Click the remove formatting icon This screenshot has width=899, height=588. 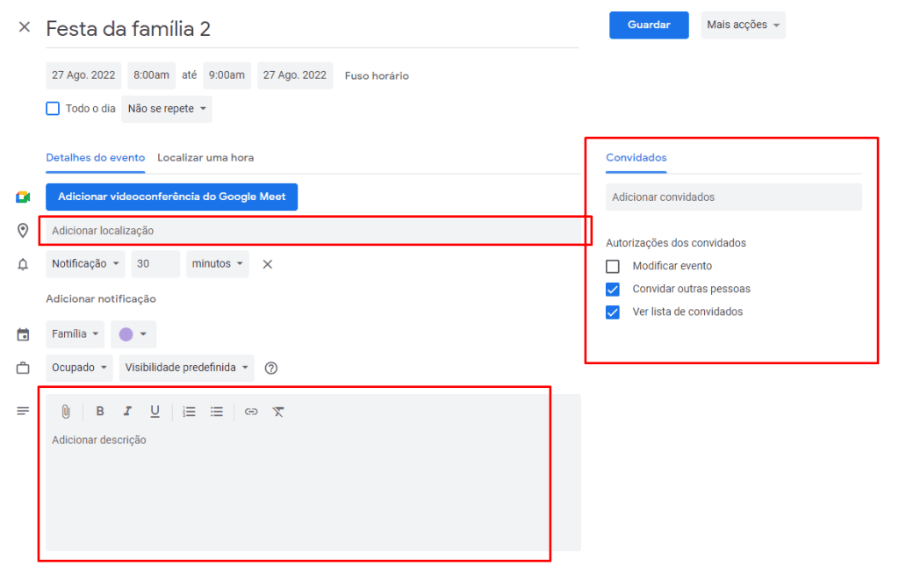(278, 411)
